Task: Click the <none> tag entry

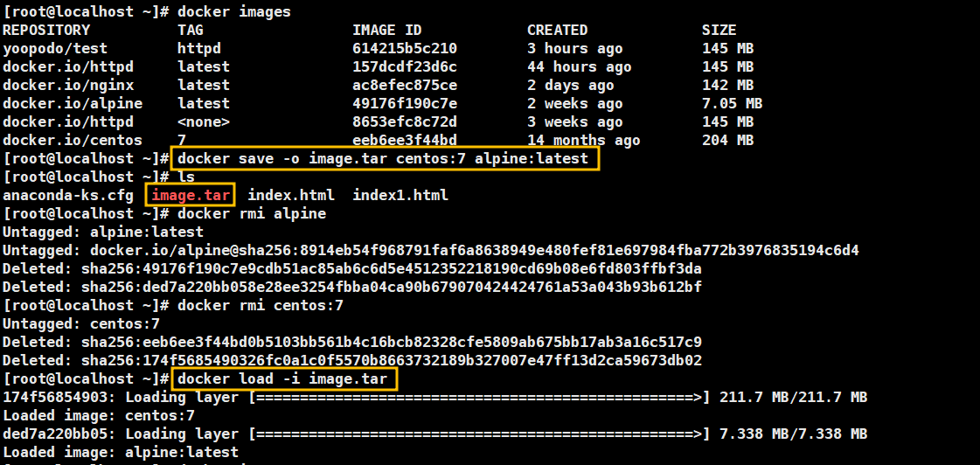Action: [x=204, y=121]
